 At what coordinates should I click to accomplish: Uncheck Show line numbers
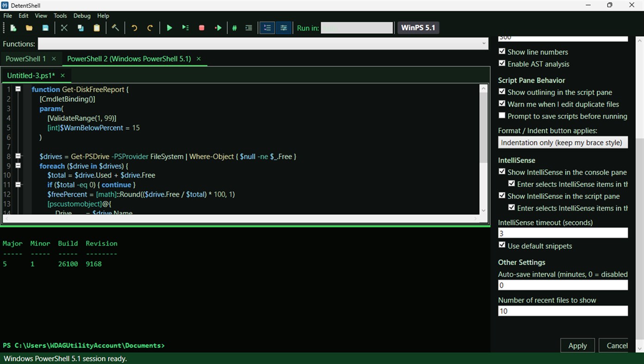[502, 51]
